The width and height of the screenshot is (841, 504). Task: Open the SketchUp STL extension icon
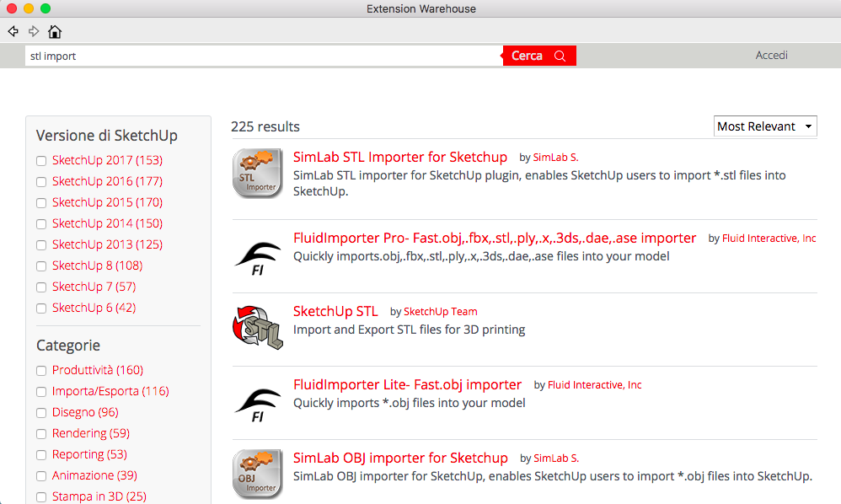(x=258, y=327)
